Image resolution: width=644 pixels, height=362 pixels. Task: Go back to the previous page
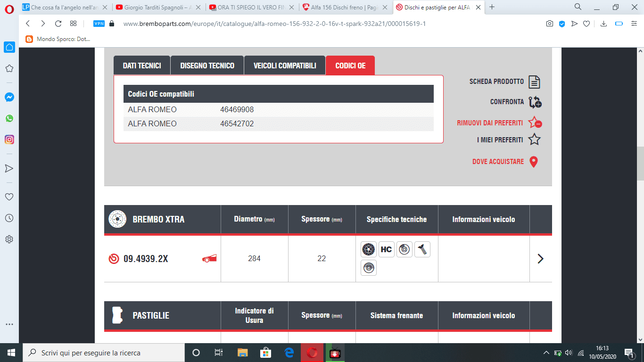coord(28,24)
